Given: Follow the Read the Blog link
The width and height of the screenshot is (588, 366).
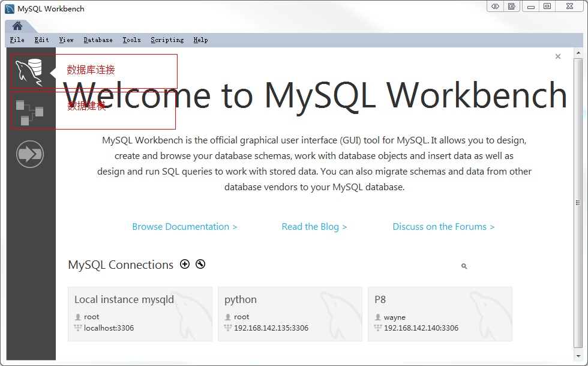Looking at the screenshot, I should pyautogui.click(x=314, y=227).
